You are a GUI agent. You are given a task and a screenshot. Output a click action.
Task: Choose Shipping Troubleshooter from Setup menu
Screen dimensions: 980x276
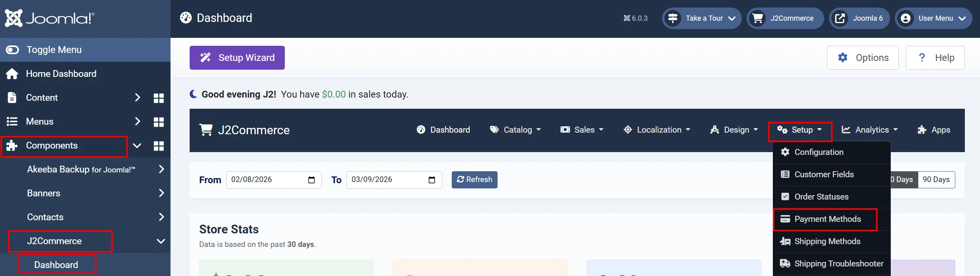click(x=831, y=264)
